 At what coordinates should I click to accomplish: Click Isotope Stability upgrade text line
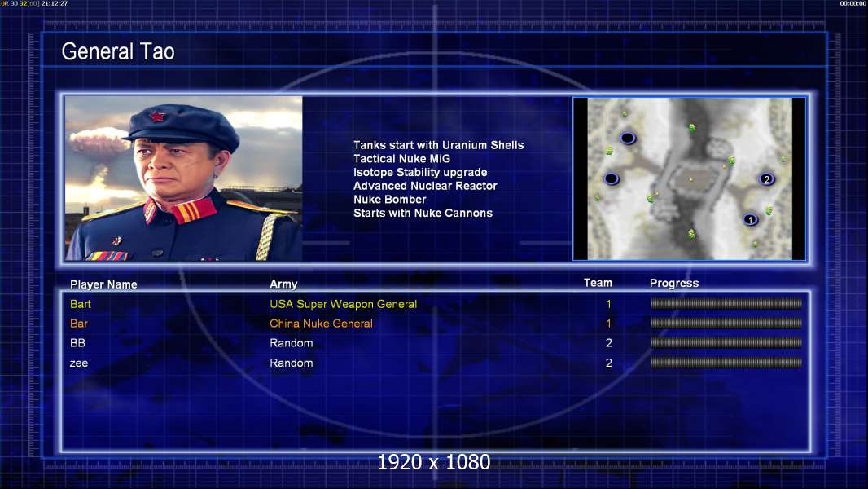(420, 172)
